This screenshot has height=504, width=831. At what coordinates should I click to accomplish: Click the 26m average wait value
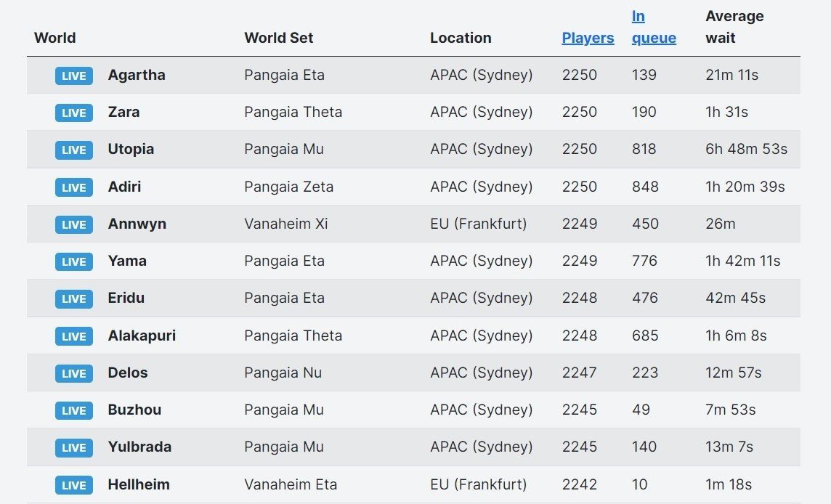(721, 224)
